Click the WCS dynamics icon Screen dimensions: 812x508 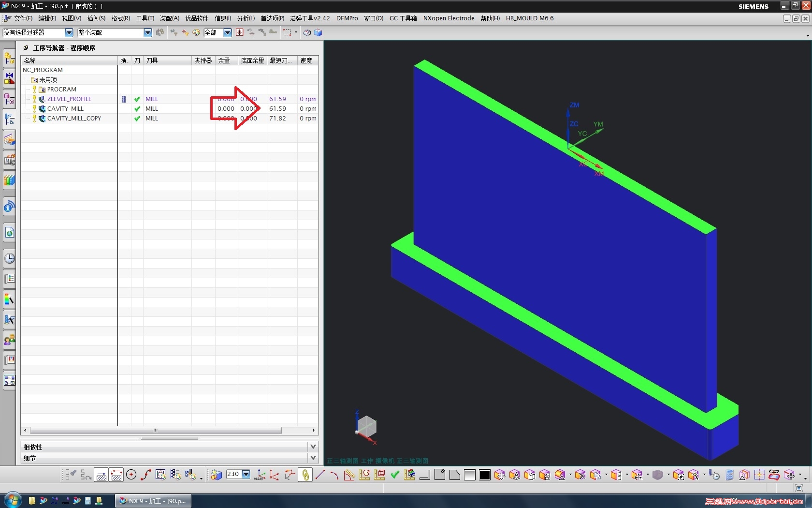275,475
